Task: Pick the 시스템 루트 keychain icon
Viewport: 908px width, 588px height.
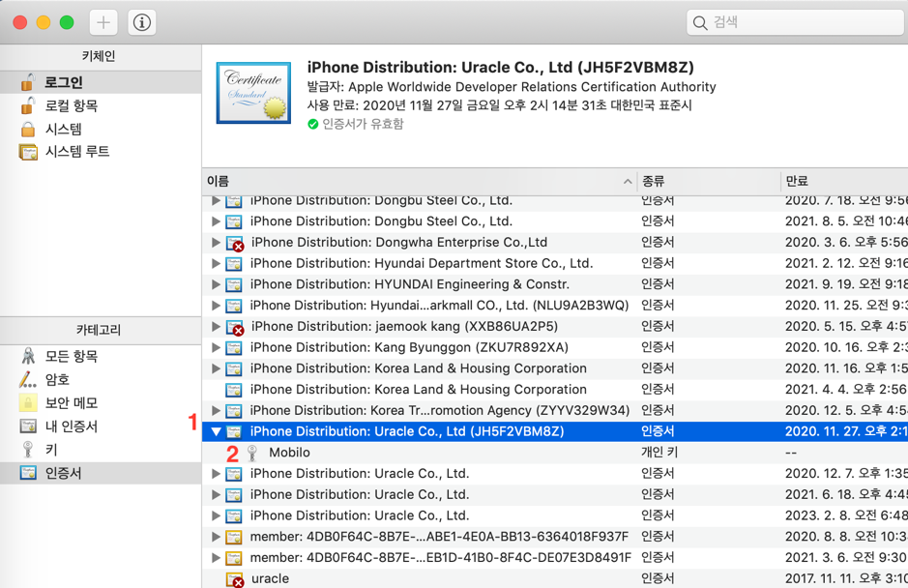Action: pyautogui.click(x=28, y=152)
